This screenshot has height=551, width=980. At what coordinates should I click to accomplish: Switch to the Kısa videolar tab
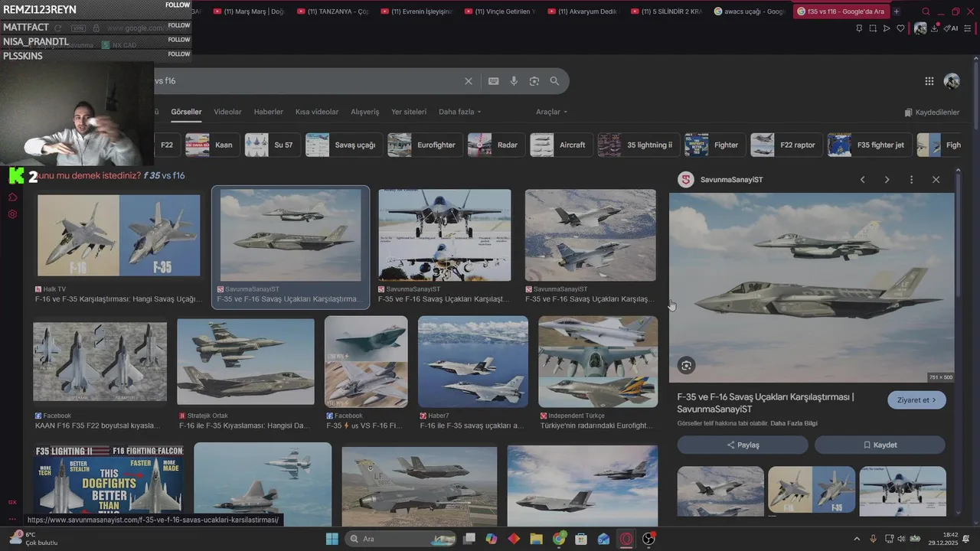coord(317,112)
